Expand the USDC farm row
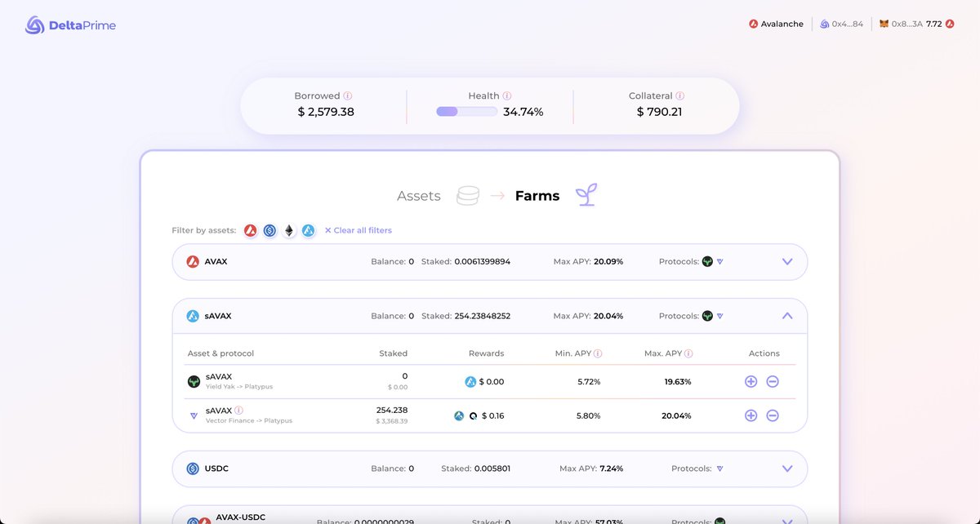This screenshot has width=980, height=524. (x=787, y=468)
